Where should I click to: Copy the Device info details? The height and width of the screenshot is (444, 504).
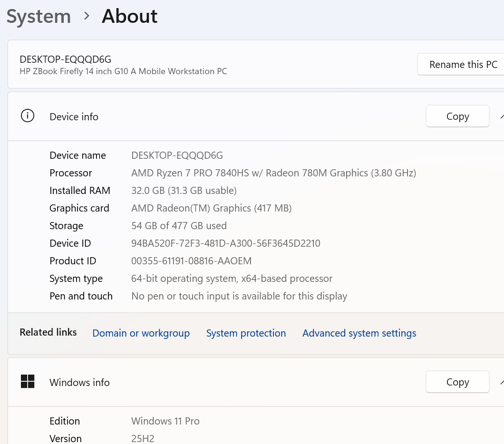point(457,116)
